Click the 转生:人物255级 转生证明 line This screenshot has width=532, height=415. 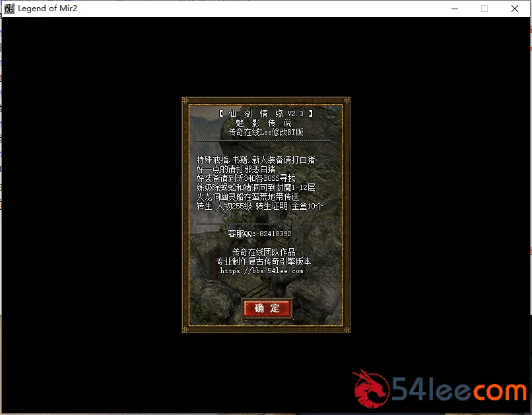coord(259,206)
